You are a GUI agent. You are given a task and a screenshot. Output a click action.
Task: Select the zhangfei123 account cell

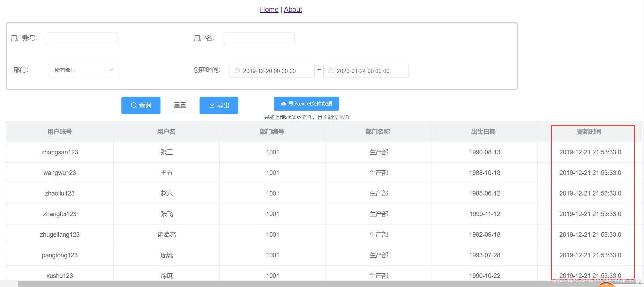[x=60, y=214]
